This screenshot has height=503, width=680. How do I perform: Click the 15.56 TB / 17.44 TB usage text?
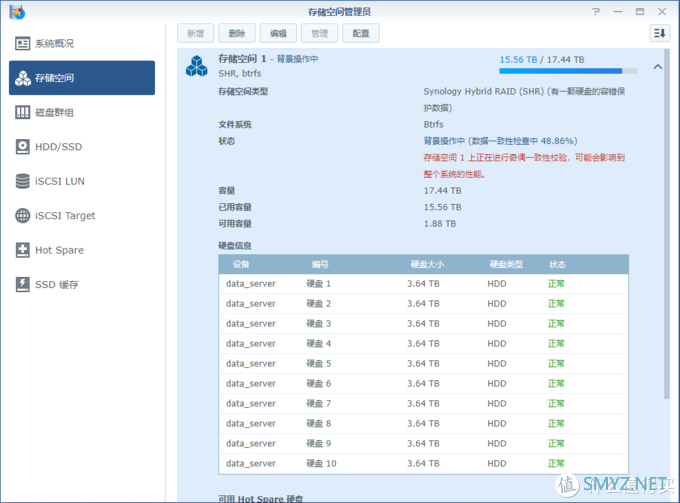point(542,60)
